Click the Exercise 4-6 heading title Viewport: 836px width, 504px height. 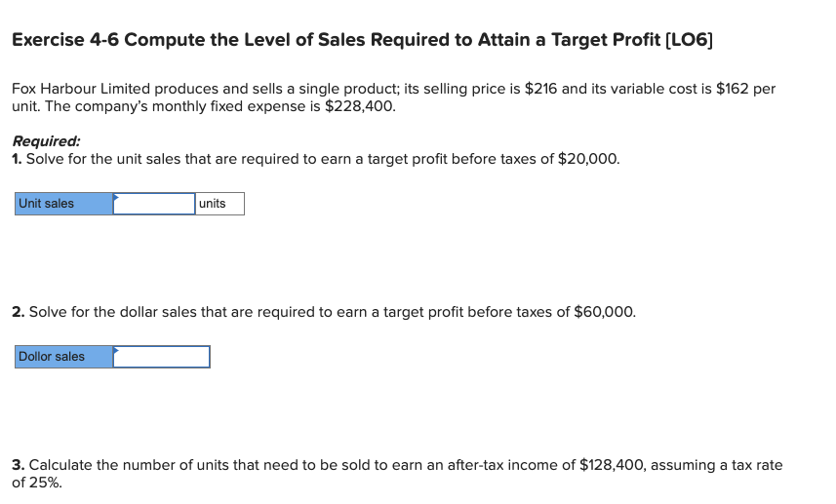(362, 39)
